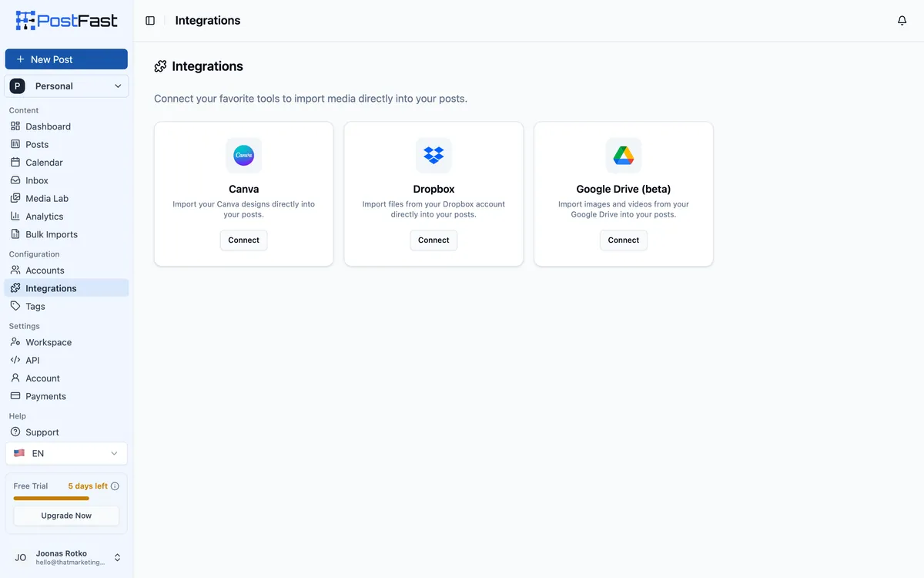Click the New Post button
This screenshot has height=578, width=924.
(66, 59)
